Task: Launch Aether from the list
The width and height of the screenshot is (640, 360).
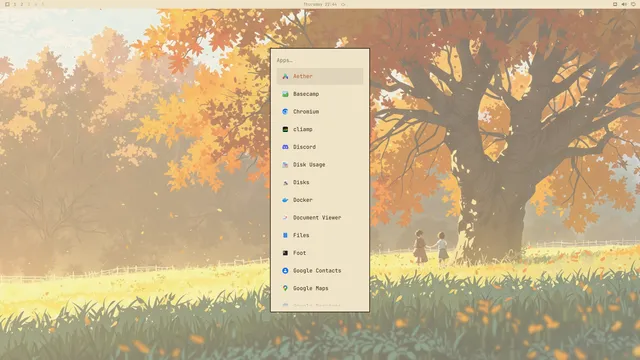Action: coord(320,76)
